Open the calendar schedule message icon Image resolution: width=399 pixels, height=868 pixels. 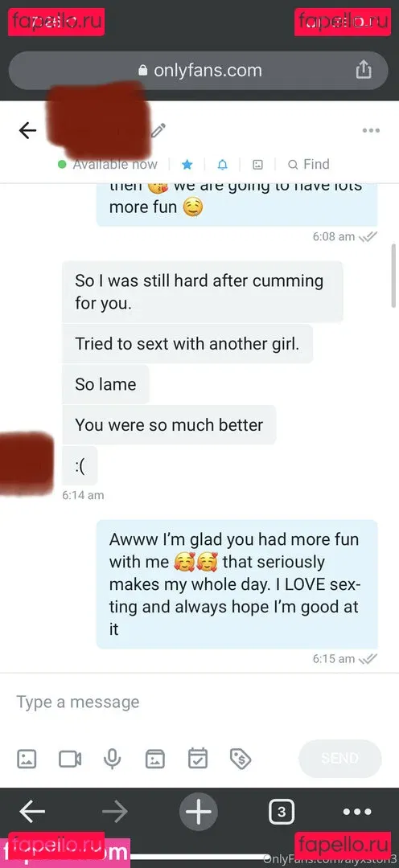tap(198, 759)
